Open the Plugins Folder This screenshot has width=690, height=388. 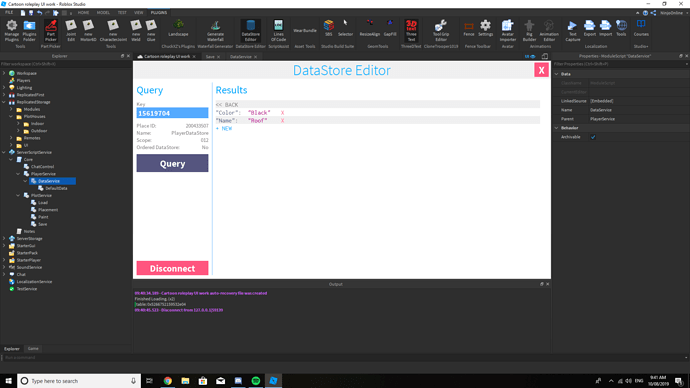(29, 30)
